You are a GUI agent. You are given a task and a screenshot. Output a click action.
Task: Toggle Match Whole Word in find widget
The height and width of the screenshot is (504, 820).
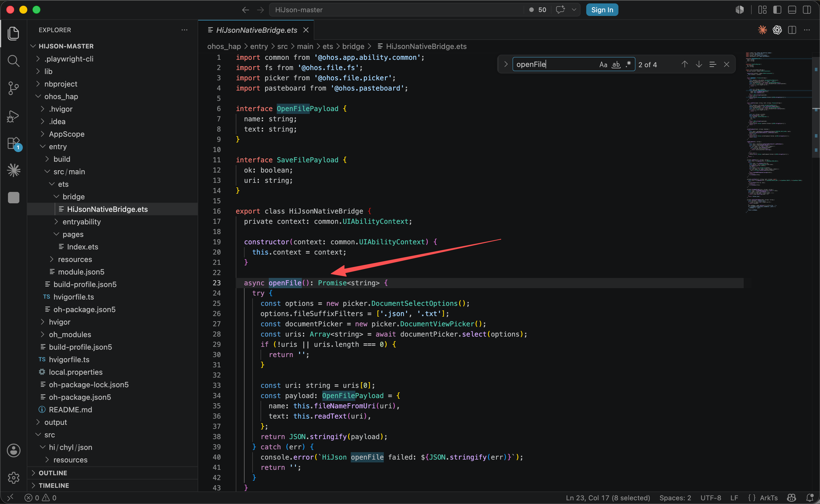(x=616, y=64)
